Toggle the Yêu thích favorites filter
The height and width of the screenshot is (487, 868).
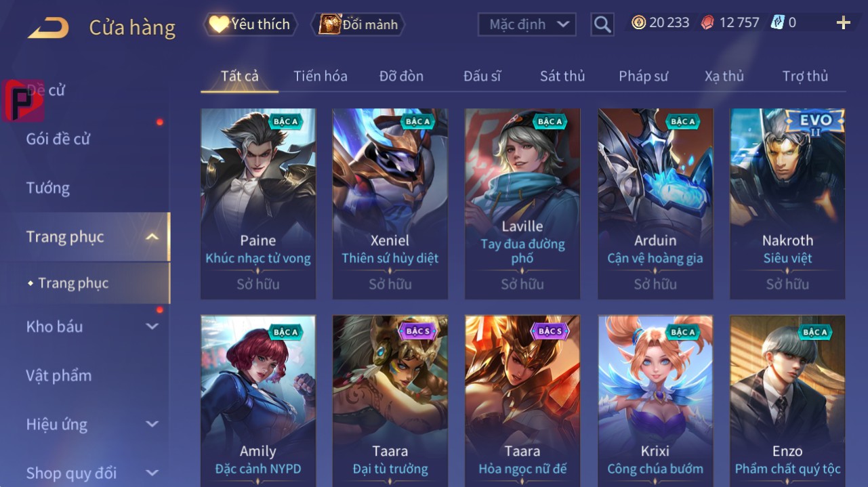250,24
